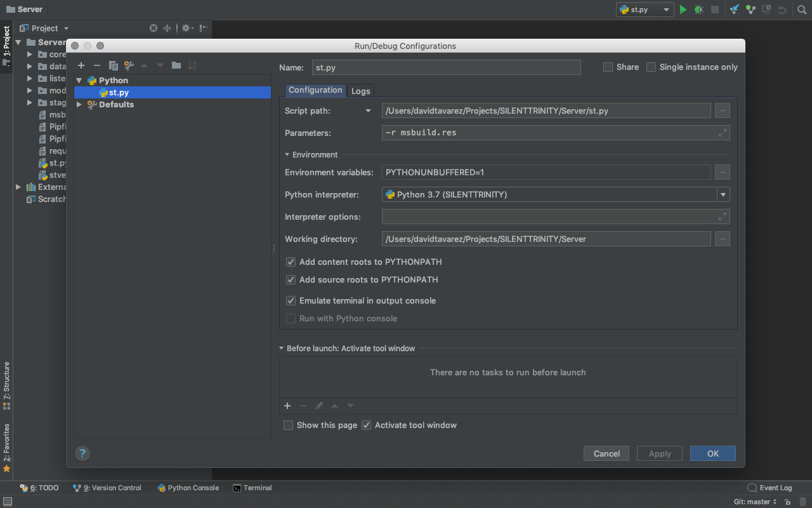This screenshot has width=812, height=508.
Task: Hide the Project panel with hide icon
Action: click(203, 28)
